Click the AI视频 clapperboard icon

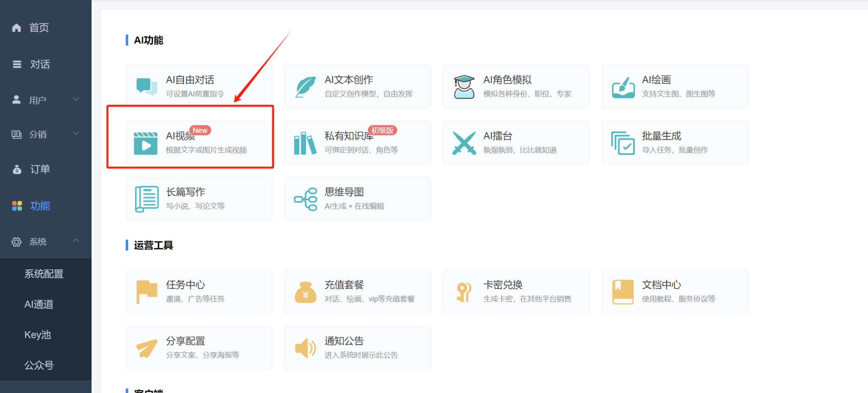(145, 143)
